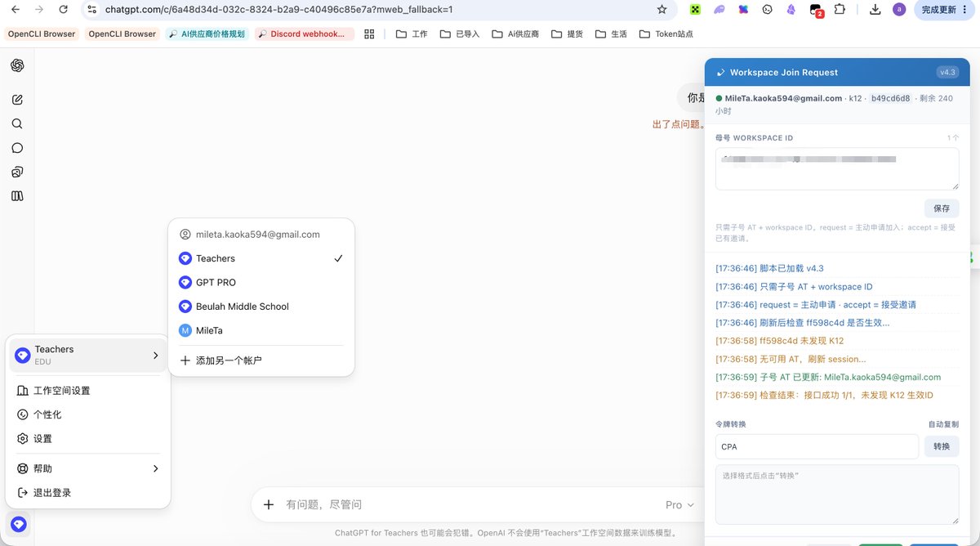
Task: Click the site info icon in the address bar
Action: (91, 10)
